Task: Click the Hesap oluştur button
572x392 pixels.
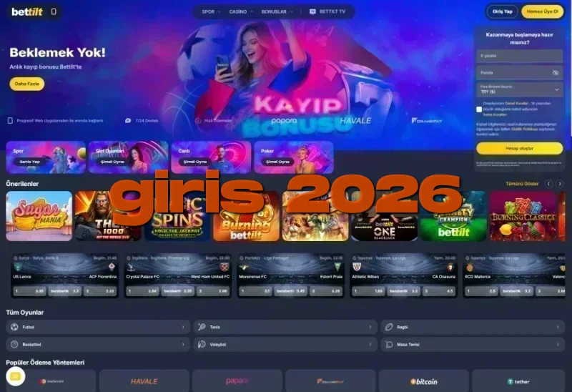Action: coord(519,148)
